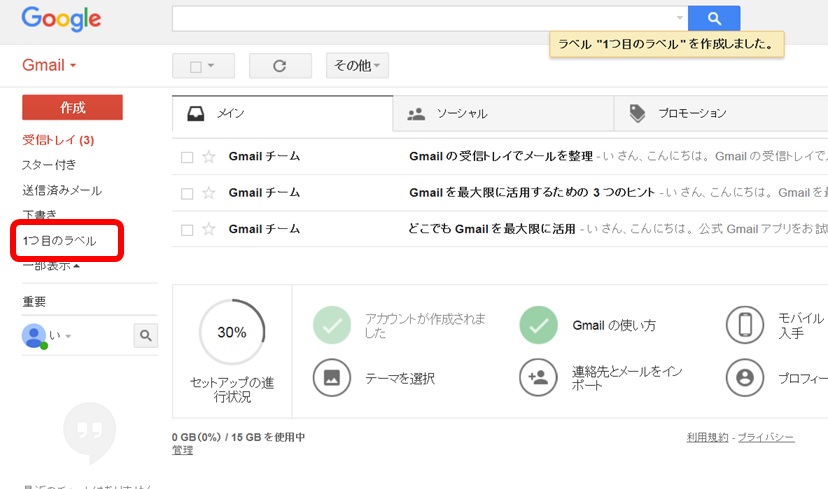This screenshot has height=489, width=828.
Task: Switch to the プロモーション tab
Action: (690, 114)
